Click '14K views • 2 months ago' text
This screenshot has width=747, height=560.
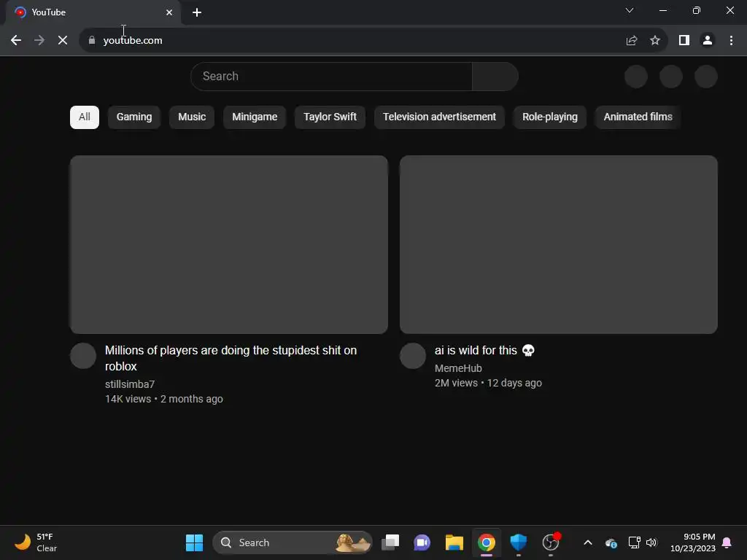pyautogui.click(x=164, y=399)
